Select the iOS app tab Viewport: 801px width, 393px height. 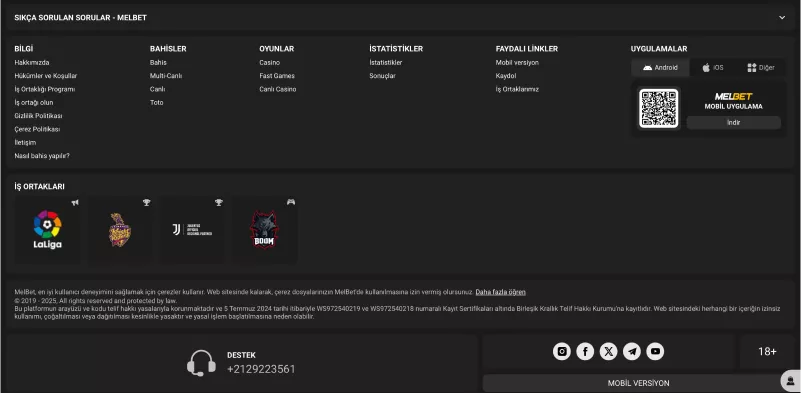point(713,67)
